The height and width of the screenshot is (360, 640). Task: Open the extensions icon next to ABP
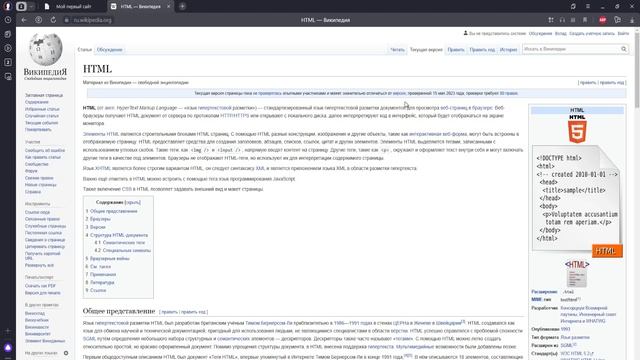618,20
